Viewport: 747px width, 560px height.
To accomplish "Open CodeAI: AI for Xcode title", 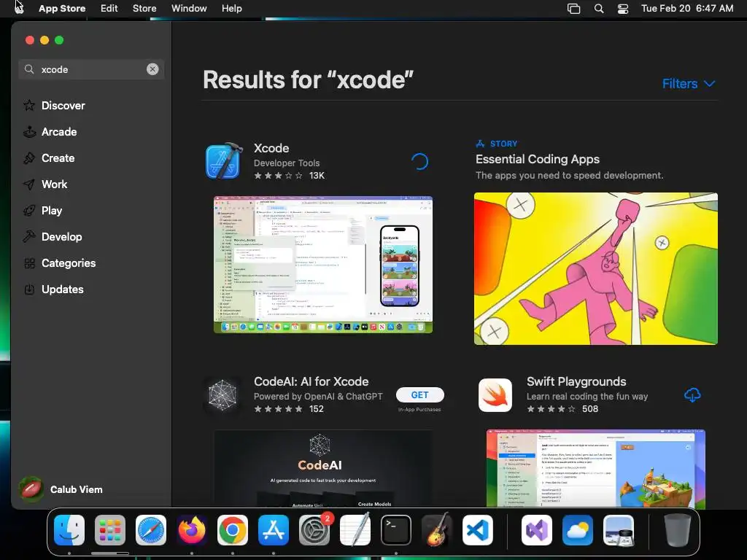I will click(311, 381).
